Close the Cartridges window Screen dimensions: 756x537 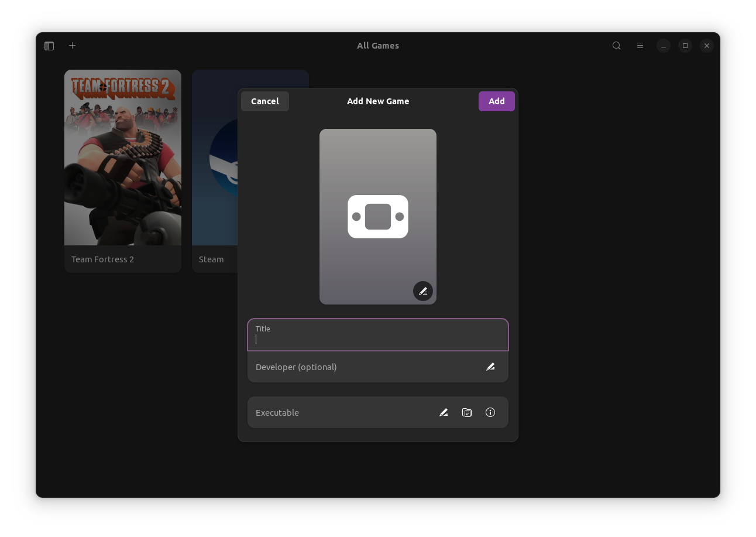point(706,46)
